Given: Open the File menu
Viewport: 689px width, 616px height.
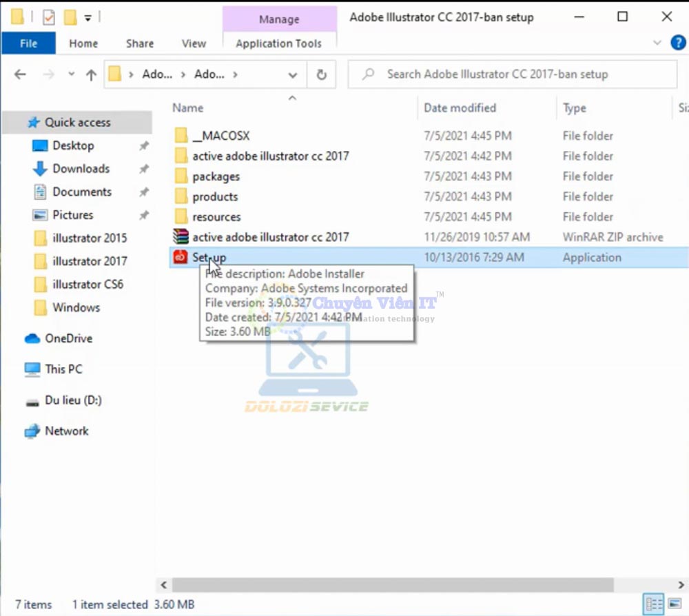Looking at the screenshot, I should pyautogui.click(x=28, y=43).
